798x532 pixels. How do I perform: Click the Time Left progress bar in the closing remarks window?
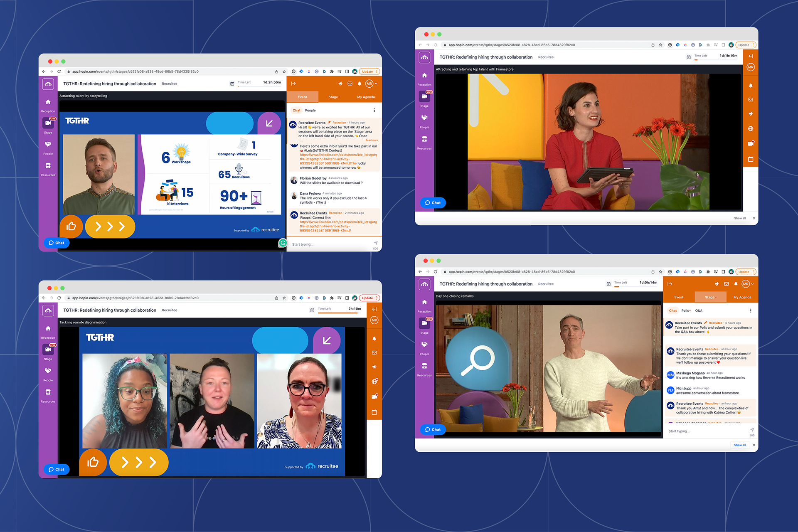[636, 287]
